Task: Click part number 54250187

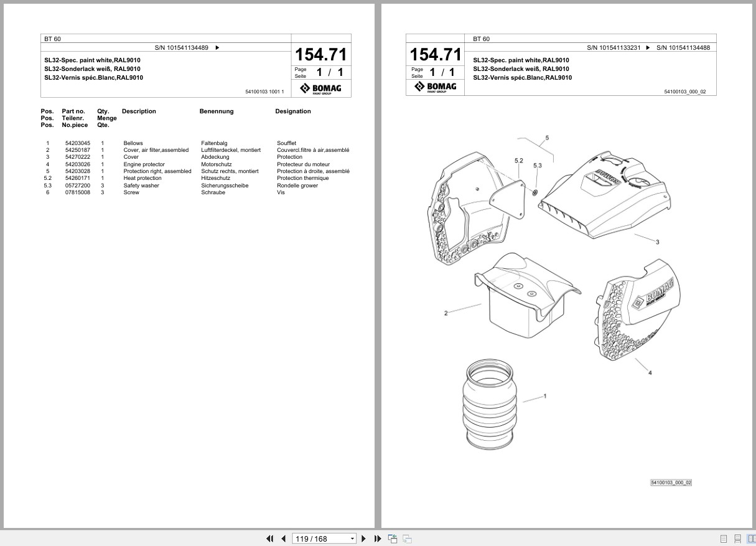Action: coord(78,150)
